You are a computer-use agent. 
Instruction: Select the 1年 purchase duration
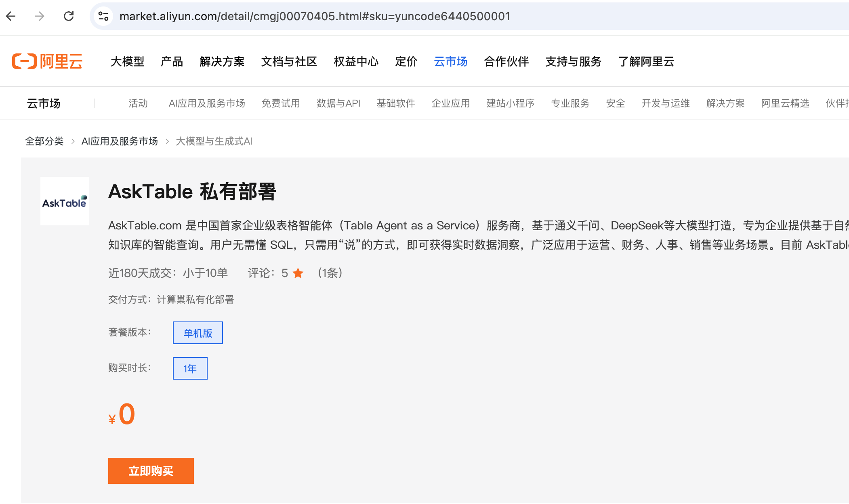coord(190,368)
